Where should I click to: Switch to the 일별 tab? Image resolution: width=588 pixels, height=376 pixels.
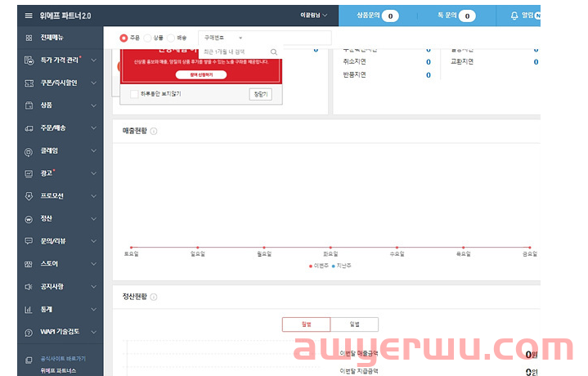(354, 325)
